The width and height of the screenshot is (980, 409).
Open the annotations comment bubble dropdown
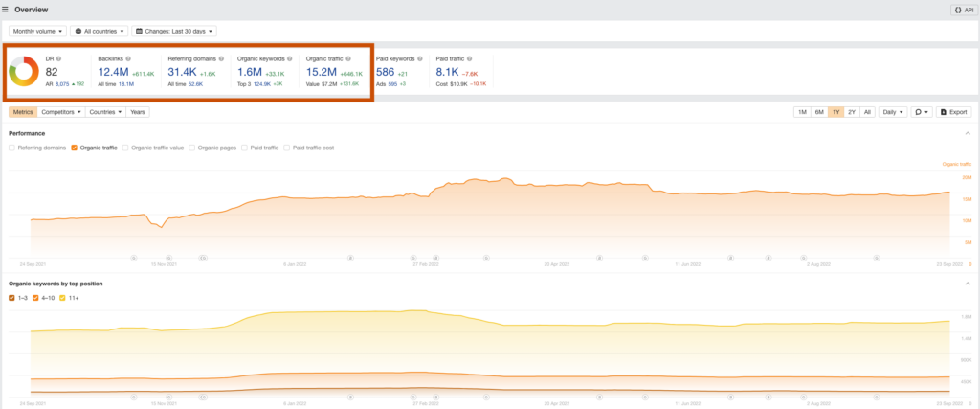tap(921, 112)
